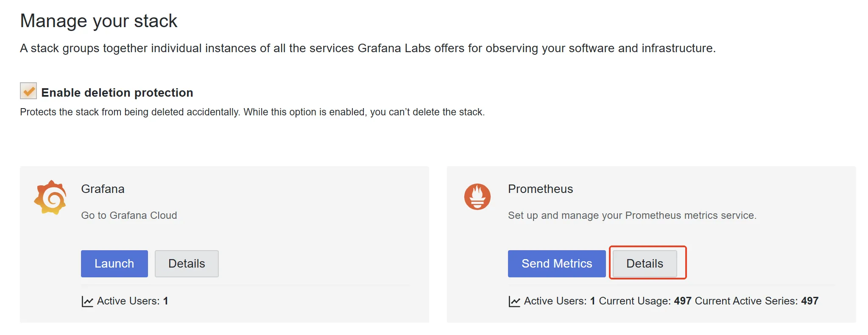Select the 'Go to Grafana Cloud' text

click(x=129, y=215)
